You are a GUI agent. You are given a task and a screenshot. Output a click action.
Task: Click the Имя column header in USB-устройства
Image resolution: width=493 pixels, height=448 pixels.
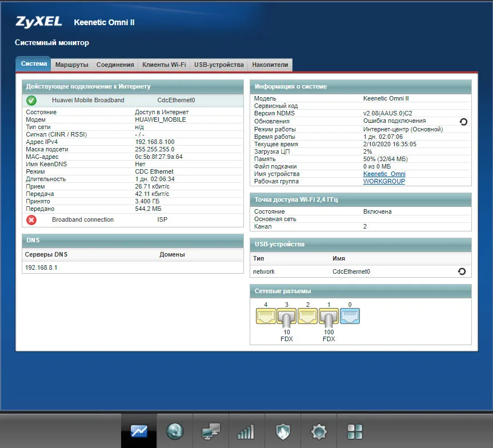[339, 258]
